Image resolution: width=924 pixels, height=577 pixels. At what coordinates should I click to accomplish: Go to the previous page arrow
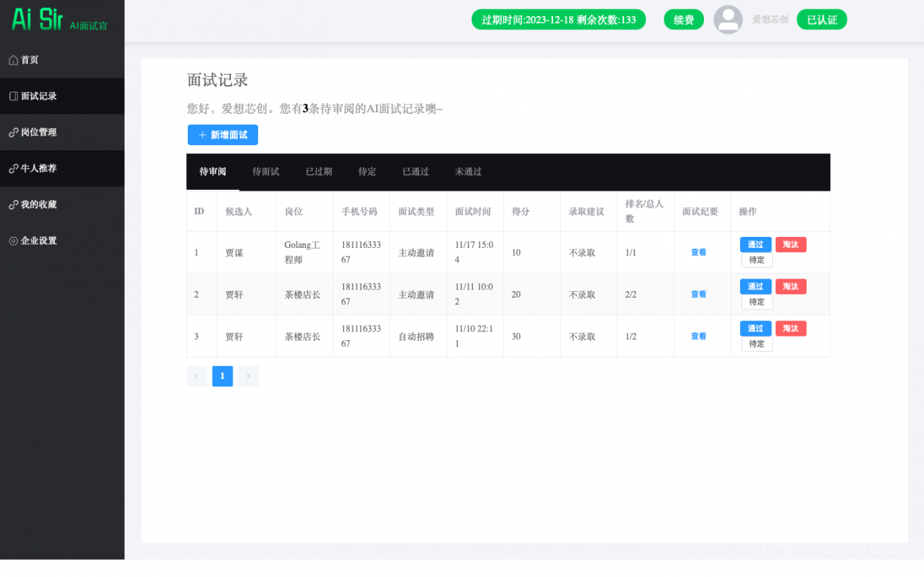197,376
